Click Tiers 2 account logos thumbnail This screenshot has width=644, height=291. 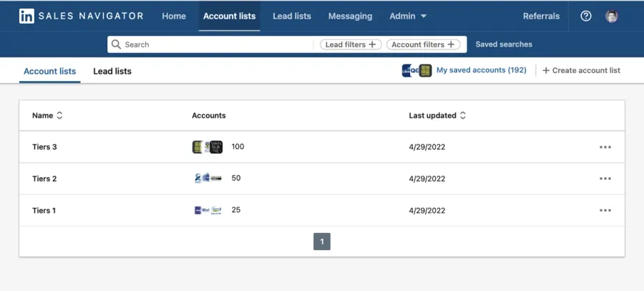(208, 178)
